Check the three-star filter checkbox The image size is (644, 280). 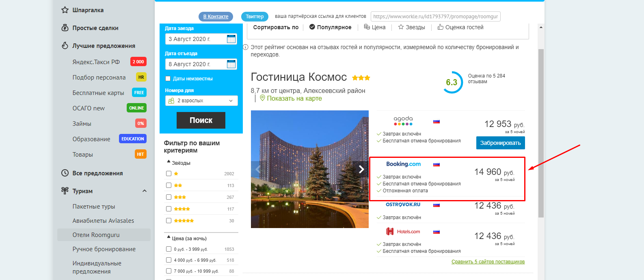coord(169,197)
